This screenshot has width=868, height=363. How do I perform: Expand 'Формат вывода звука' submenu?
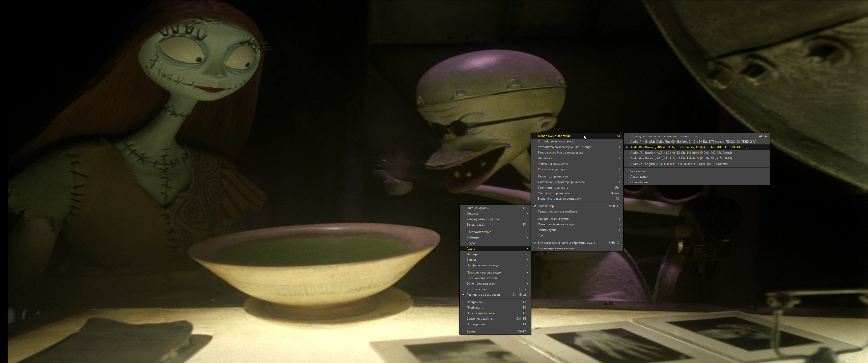point(577,164)
